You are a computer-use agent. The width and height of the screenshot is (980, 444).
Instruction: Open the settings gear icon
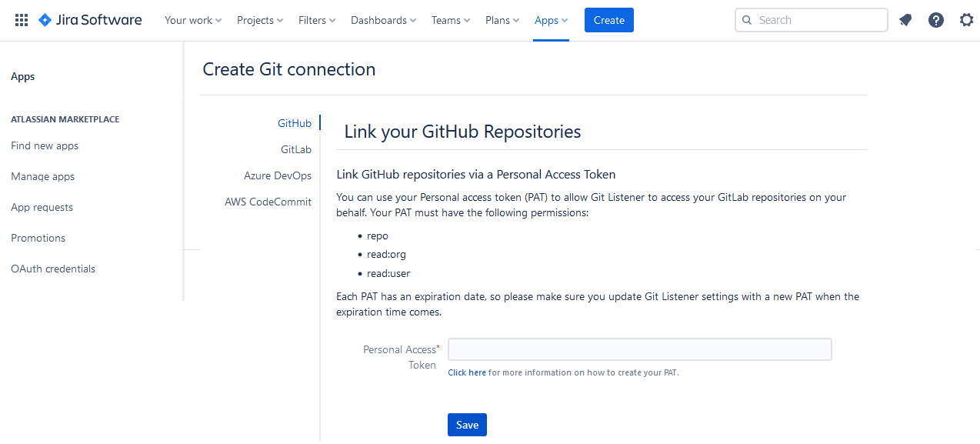point(966,20)
